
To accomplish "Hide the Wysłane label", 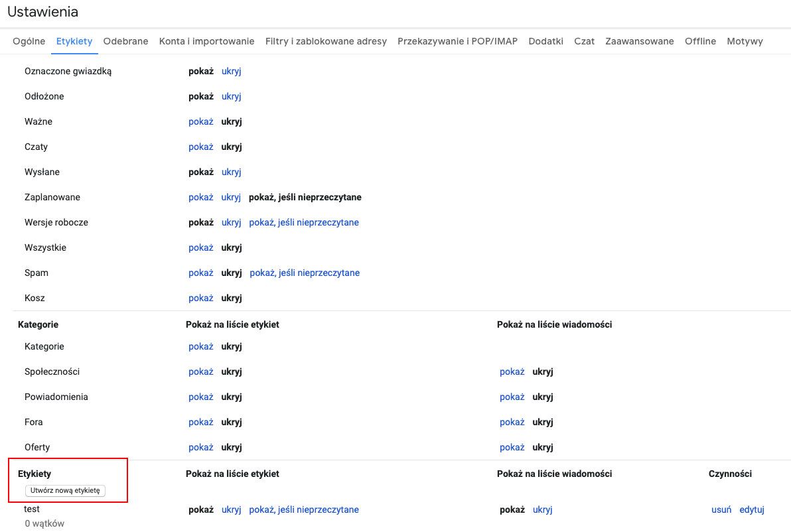I will [x=231, y=172].
